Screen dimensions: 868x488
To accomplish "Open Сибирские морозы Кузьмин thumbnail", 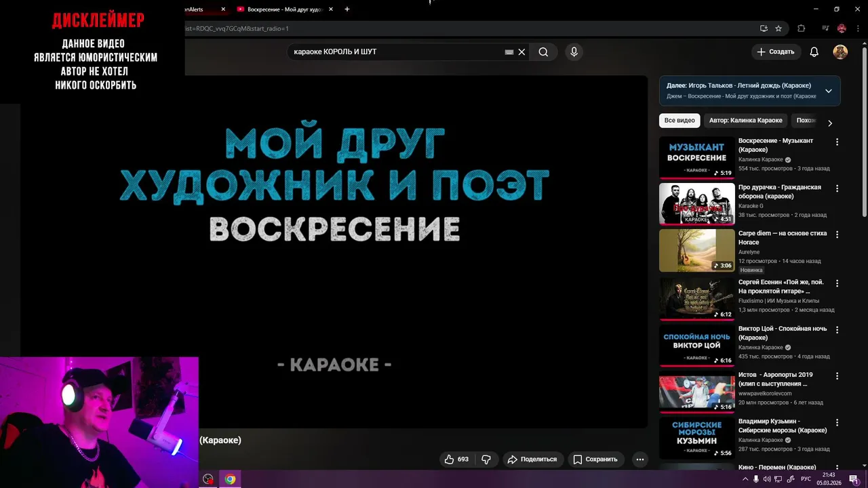I will 696,439.
